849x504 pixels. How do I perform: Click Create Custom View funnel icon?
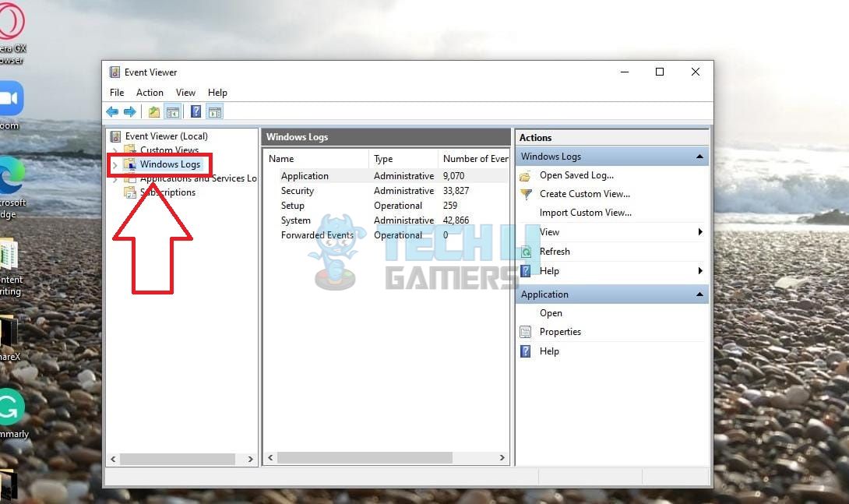pos(526,194)
